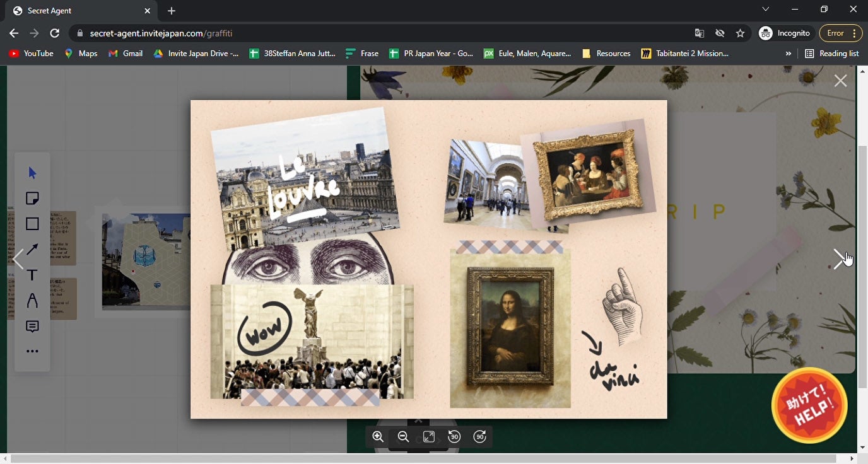
Task: Select the comment tool
Action: [x=32, y=327]
